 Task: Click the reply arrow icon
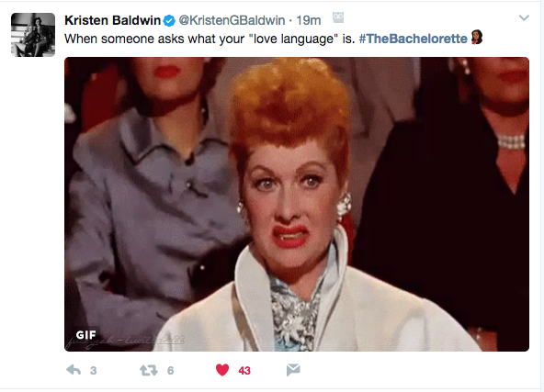click(74, 370)
